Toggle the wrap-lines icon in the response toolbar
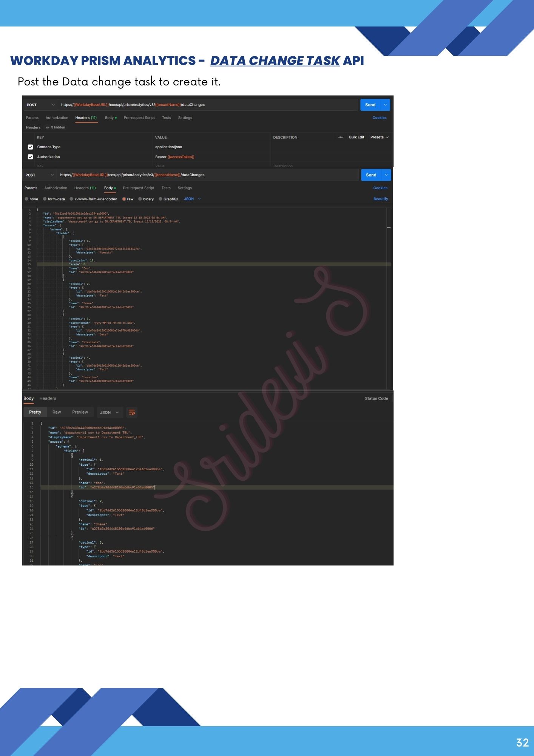 pyautogui.click(x=132, y=412)
